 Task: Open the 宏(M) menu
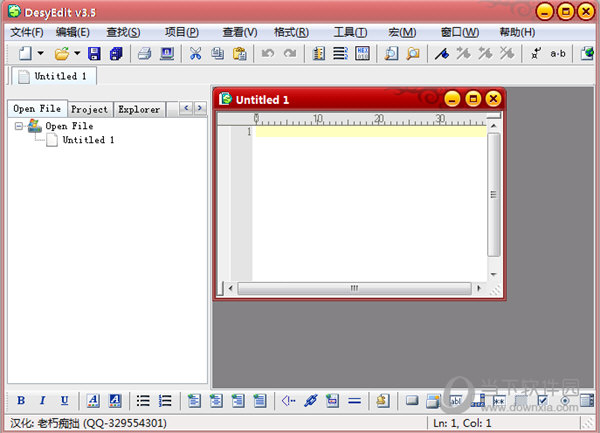coord(402,32)
